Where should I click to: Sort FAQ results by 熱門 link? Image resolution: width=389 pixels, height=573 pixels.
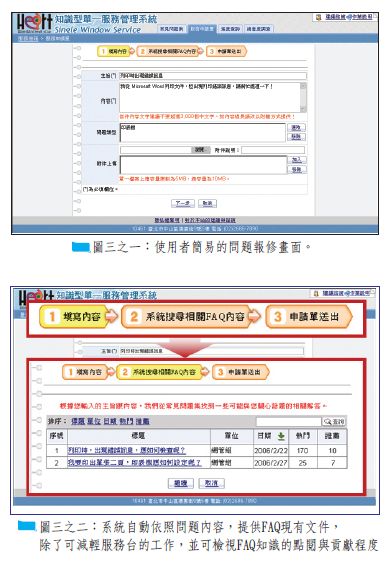click(x=126, y=421)
